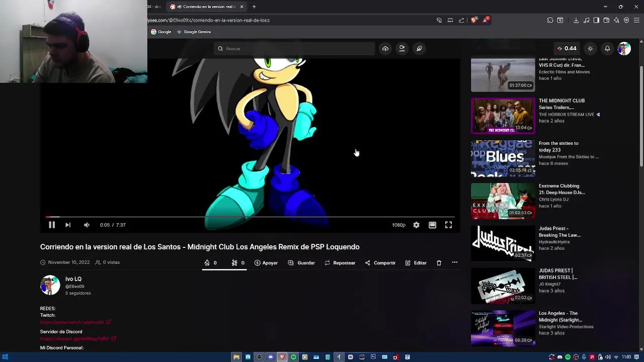Toggle the light/dark theme icon
Screen dimensions: 644x362
pos(590,49)
